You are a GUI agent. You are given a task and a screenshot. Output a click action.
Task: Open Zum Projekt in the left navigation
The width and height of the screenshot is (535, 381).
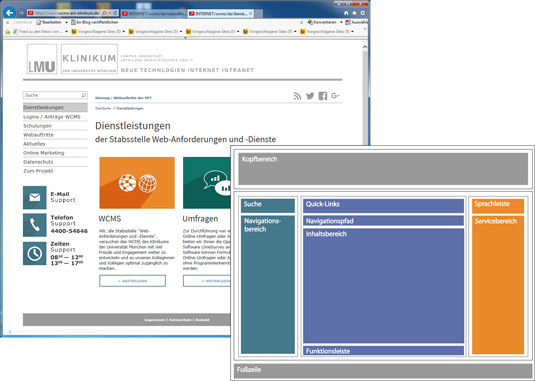(x=55, y=171)
